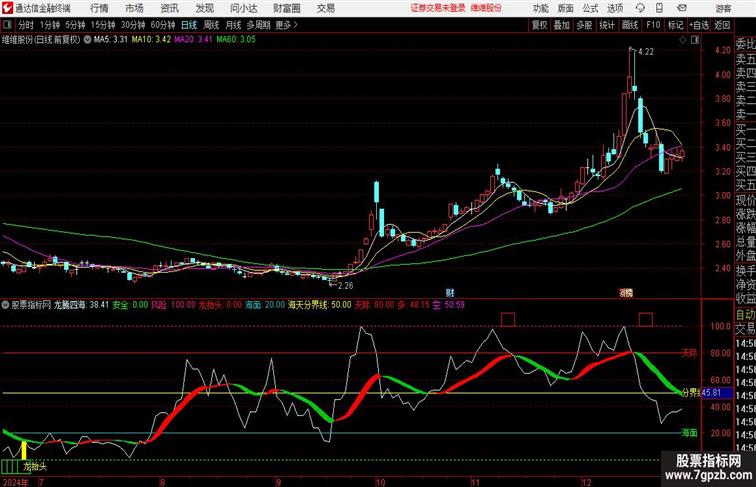Select the 周线 weekly period tab
Image resolution: width=756 pixels, height=487 pixels.
point(211,25)
